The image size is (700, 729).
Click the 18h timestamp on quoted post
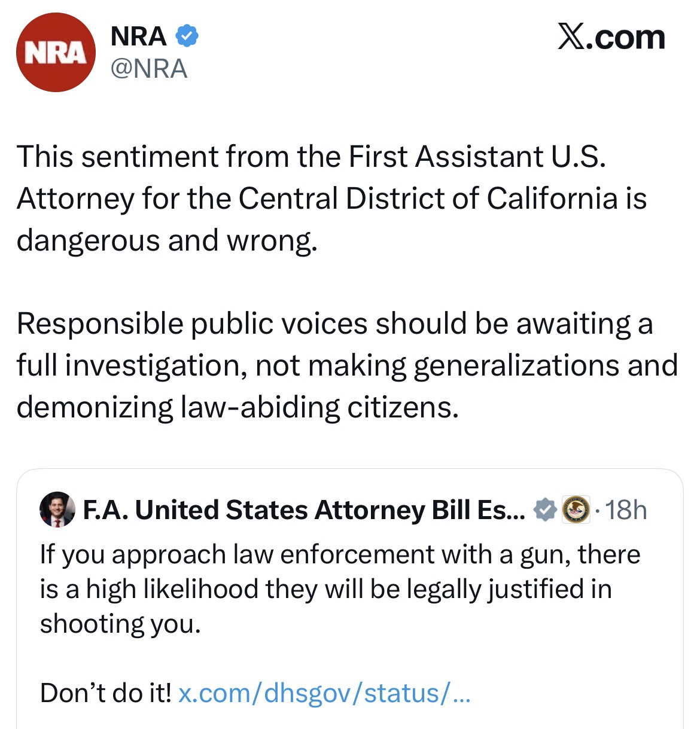626,511
